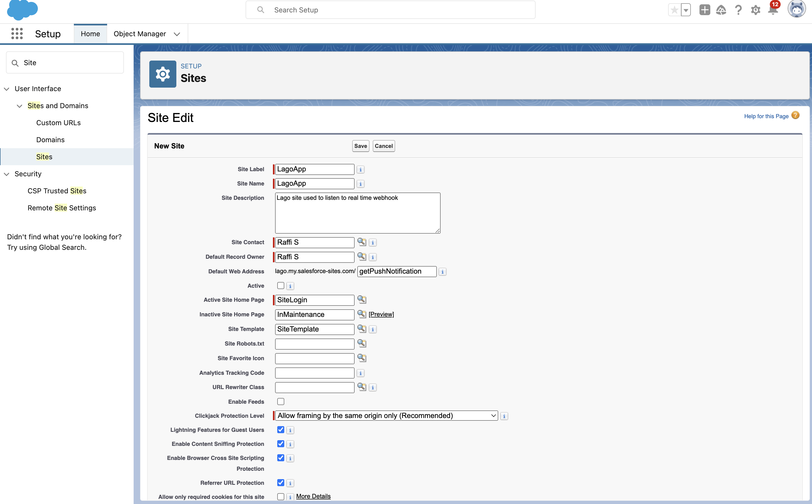Click the Save button
Screen dimensions: 812x504
point(361,146)
